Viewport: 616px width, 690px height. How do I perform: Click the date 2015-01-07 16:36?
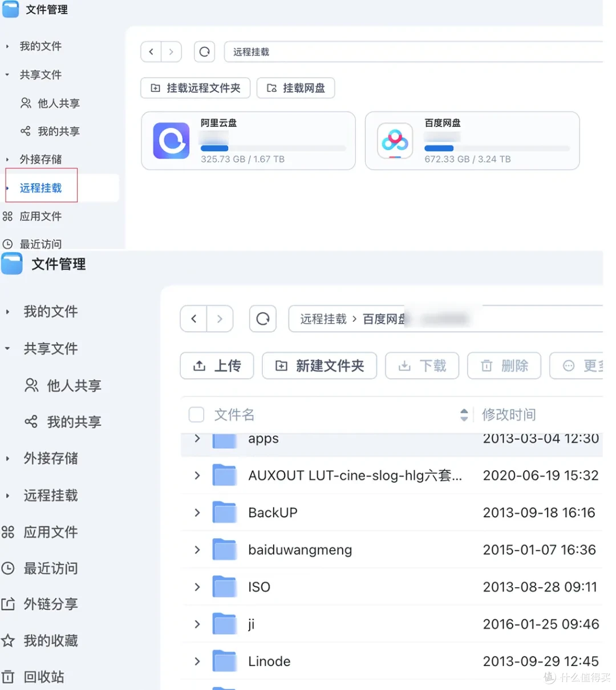coord(540,550)
